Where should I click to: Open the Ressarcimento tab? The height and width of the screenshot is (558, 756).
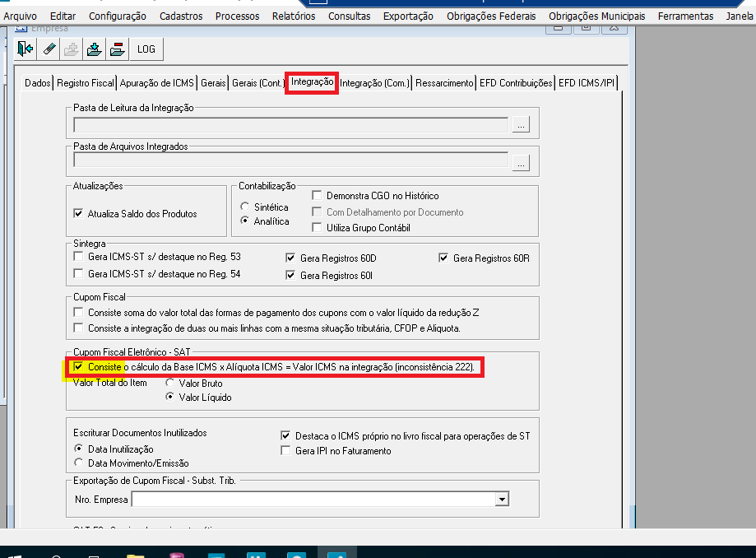(444, 83)
